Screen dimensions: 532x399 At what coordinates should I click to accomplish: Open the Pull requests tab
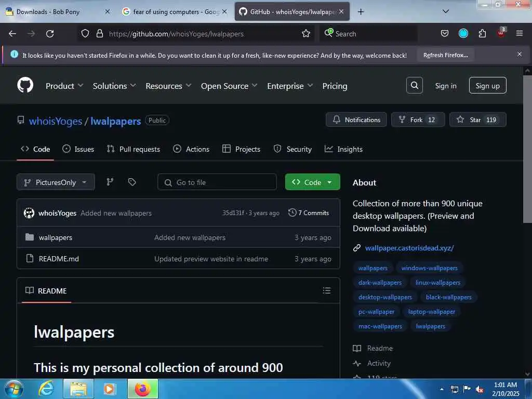click(134, 149)
